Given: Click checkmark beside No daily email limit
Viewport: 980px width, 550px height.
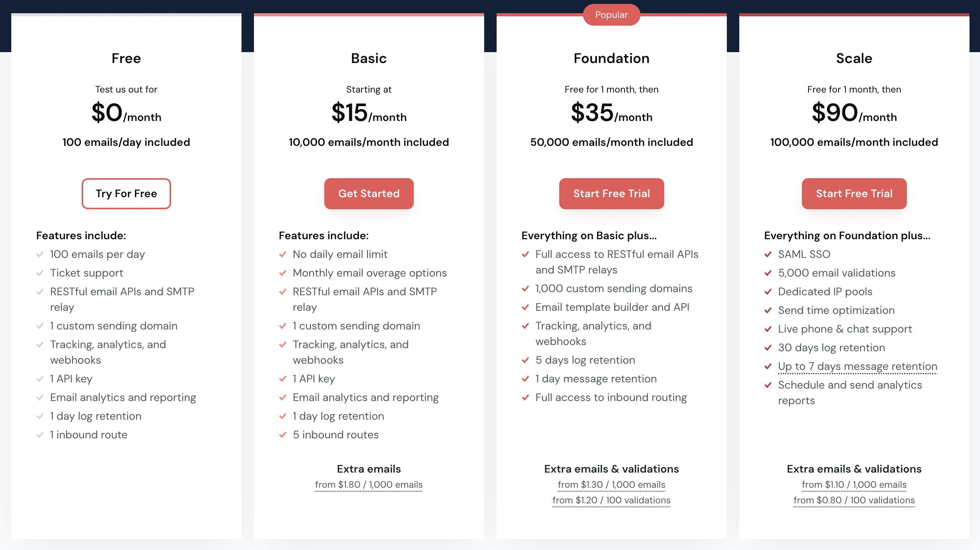Looking at the screenshot, I should 283,254.
